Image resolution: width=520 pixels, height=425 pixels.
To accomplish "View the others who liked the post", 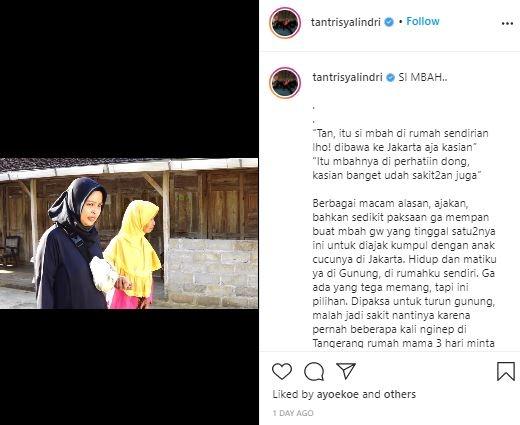I will pos(400,394).
